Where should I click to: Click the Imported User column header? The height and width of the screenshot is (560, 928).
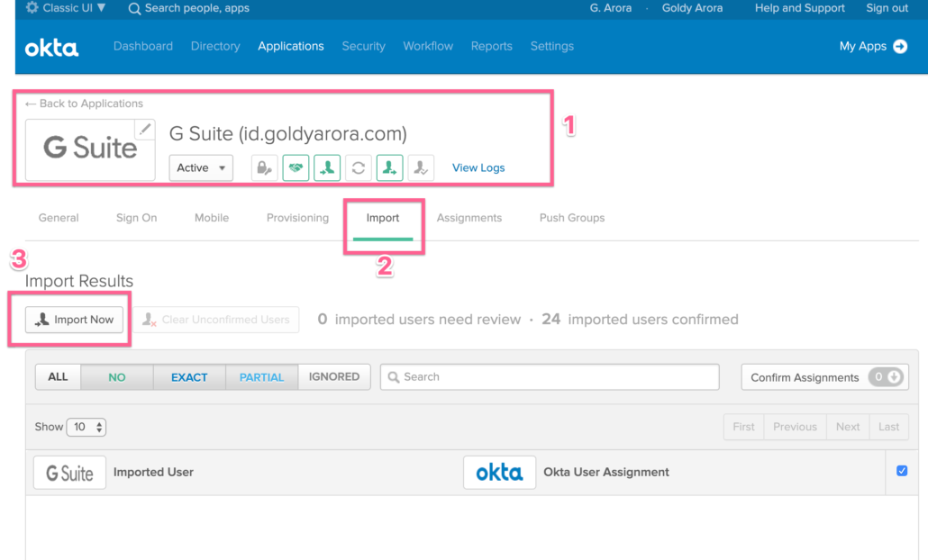click(x=153, y=472)
